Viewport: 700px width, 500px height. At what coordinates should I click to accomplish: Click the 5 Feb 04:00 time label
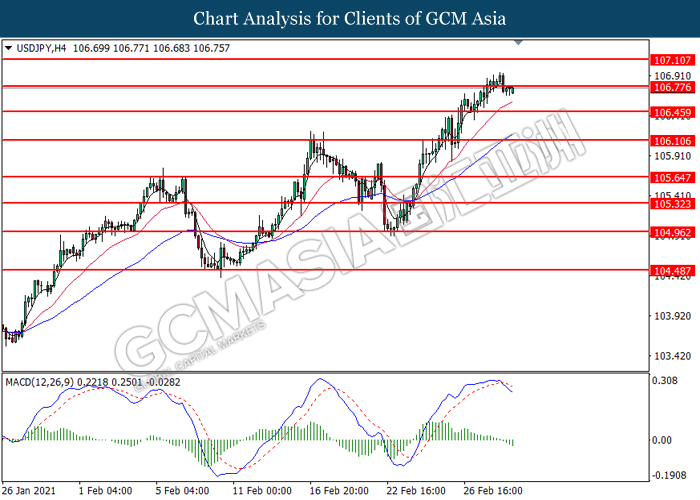click(182, 491)
